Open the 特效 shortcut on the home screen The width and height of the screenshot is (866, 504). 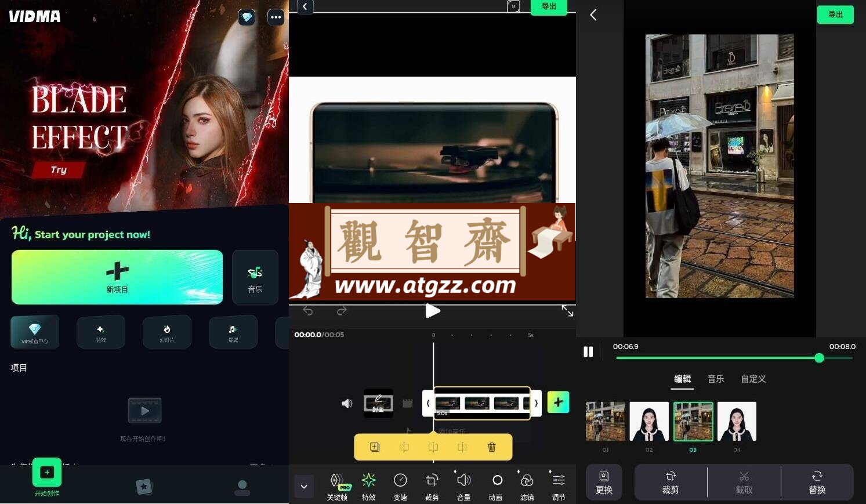tap(101, 332)
